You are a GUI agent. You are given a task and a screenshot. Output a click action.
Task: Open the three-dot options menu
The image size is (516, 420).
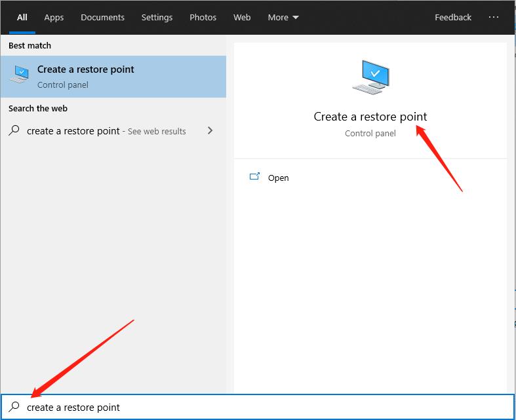(x=493, y=17)
